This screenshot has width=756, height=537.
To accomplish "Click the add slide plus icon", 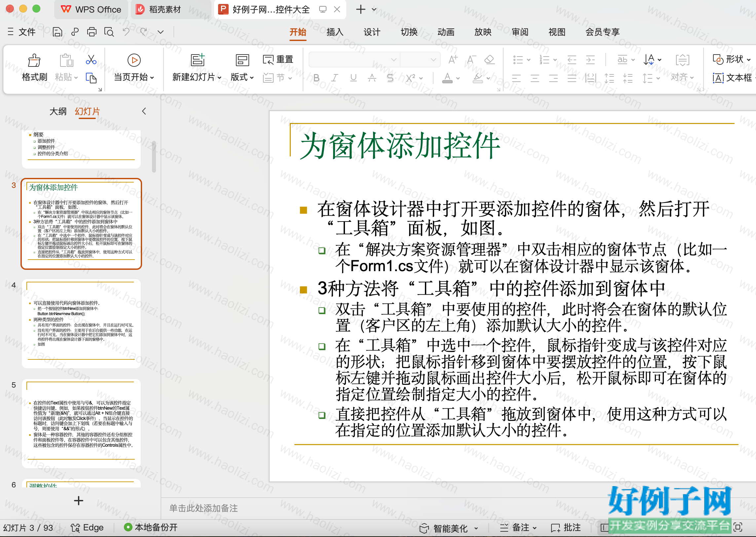I will click(79, 501).
